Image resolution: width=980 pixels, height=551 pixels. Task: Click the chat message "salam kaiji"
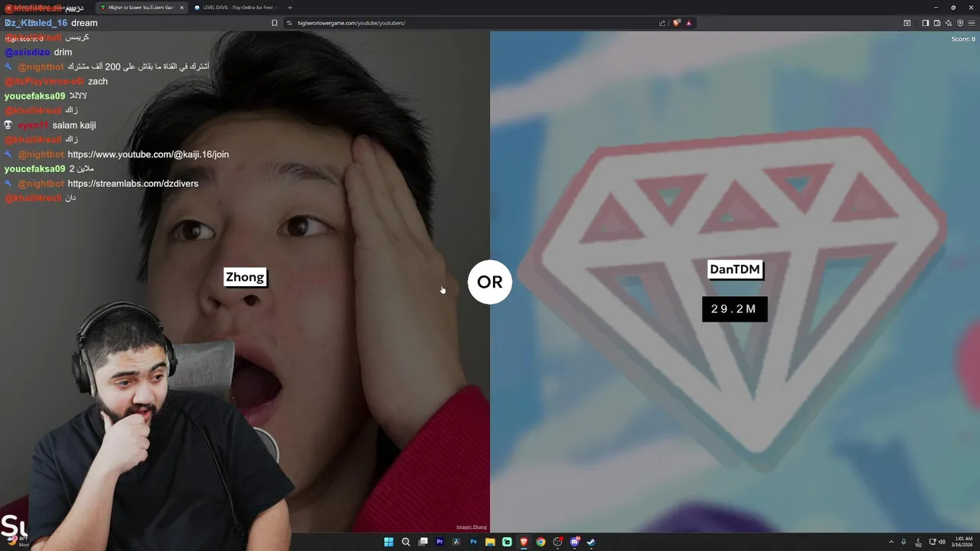point(74,126)
